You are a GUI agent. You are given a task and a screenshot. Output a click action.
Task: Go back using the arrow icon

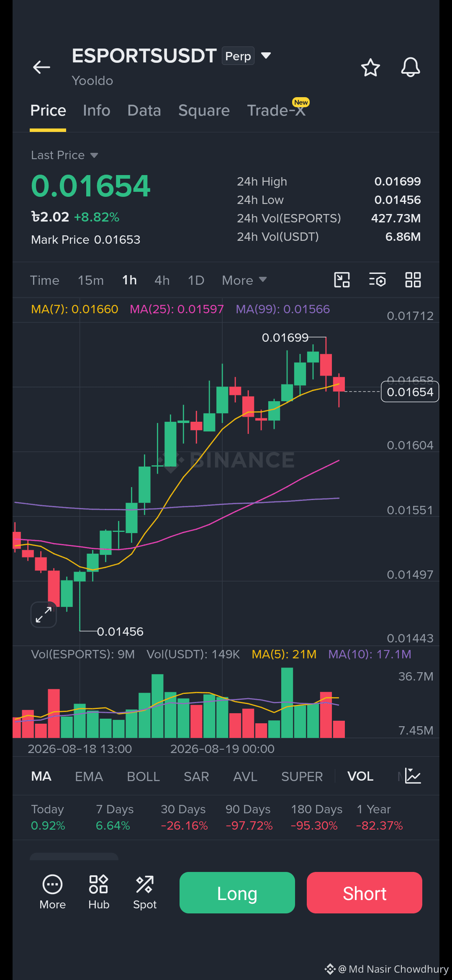41,67
